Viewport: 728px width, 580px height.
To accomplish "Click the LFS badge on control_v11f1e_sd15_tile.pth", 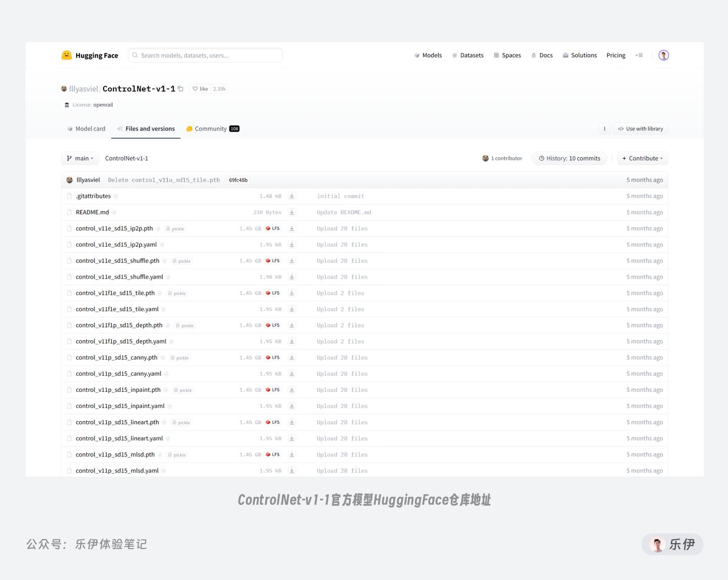I will tap(272, 293).
